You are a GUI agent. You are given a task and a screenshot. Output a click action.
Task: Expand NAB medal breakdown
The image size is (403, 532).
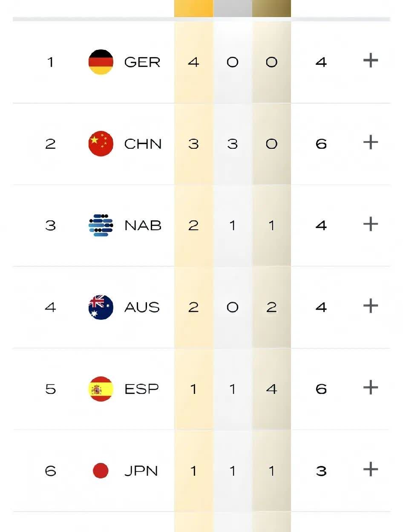[x=370, y=224]
